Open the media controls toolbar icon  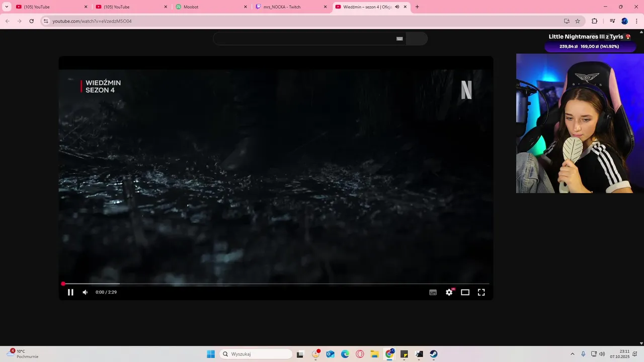click(x=612, y=21)
